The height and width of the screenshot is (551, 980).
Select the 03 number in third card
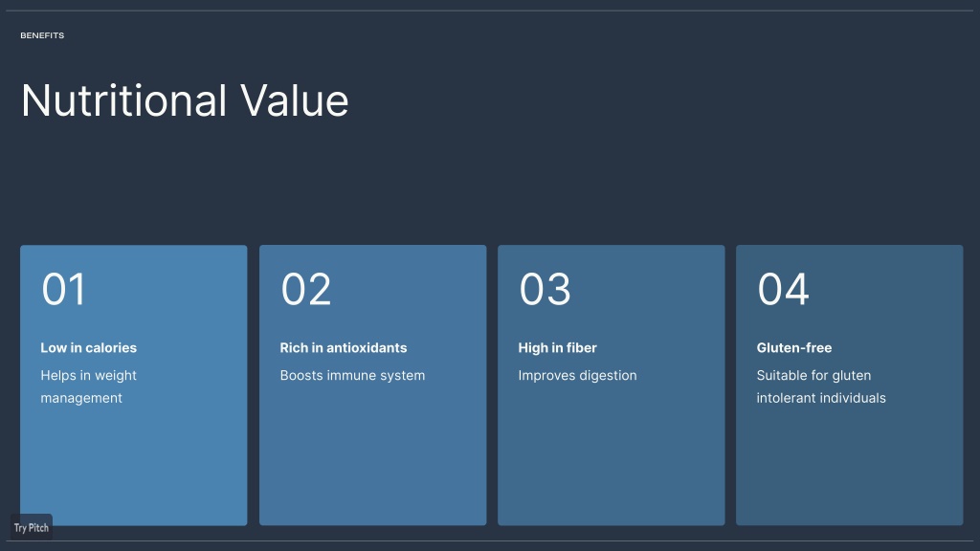coord(545,289)
